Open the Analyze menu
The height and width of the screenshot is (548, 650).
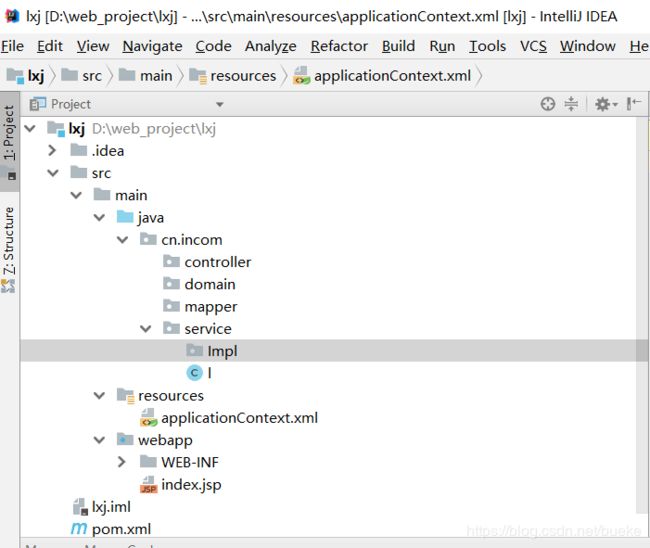click(270, 46)
